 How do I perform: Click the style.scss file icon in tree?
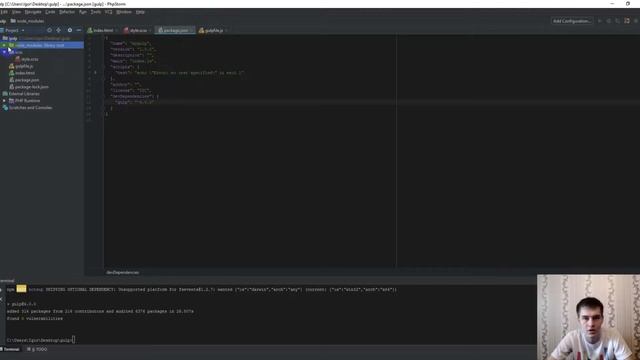pyautogui.click(x=18, y=59)
